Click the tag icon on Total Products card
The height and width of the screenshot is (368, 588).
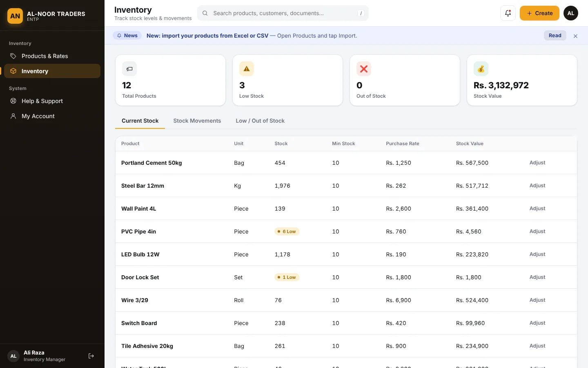(129, 69)
